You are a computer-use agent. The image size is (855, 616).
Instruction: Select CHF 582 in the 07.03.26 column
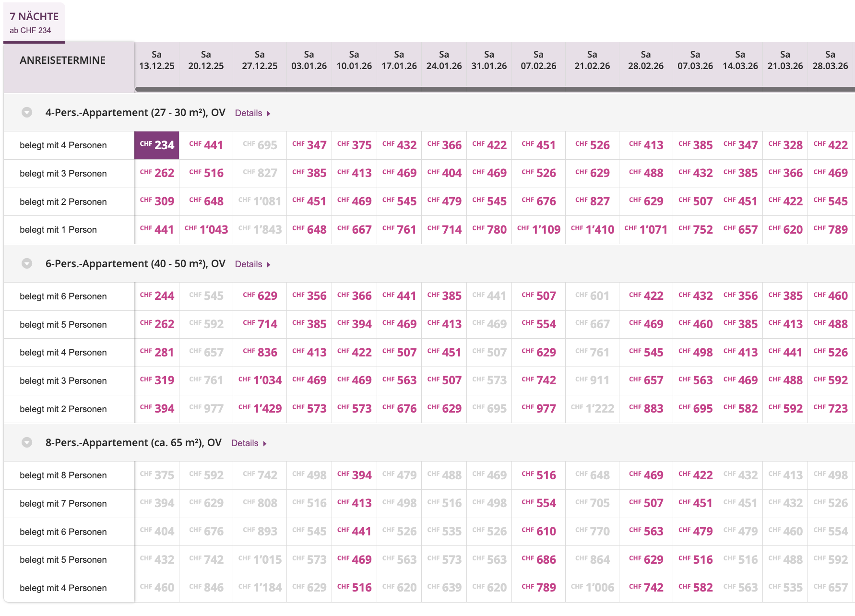[696, 588]
